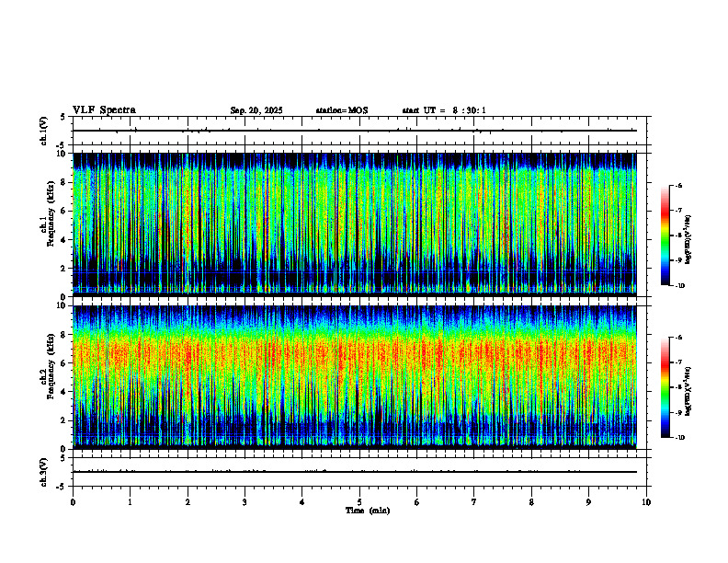Click the "-10" label on ch.1 colorbar
Viewport: 728px width, 563px height.
pos(679,286)
